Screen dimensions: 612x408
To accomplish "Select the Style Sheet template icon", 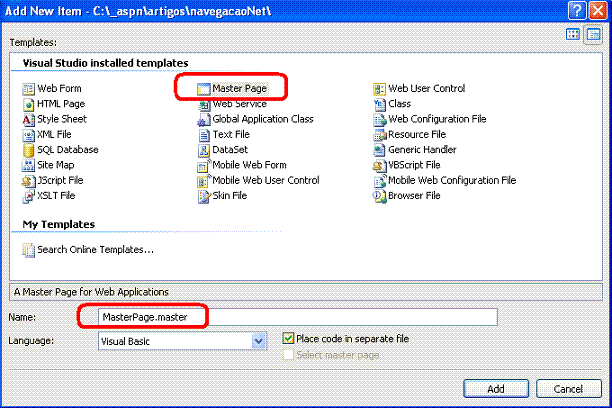I will 28,119.
